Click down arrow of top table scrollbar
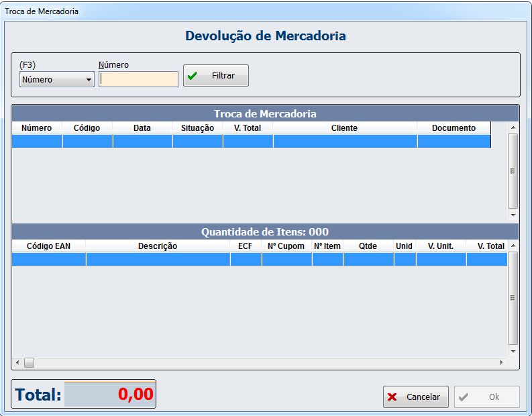The image size is (532, 416). [x=513, y=215]
